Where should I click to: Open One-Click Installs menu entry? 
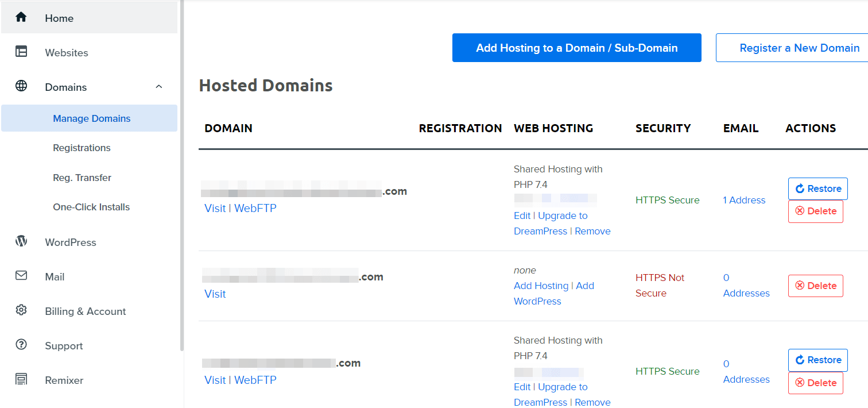pos(91,206)
